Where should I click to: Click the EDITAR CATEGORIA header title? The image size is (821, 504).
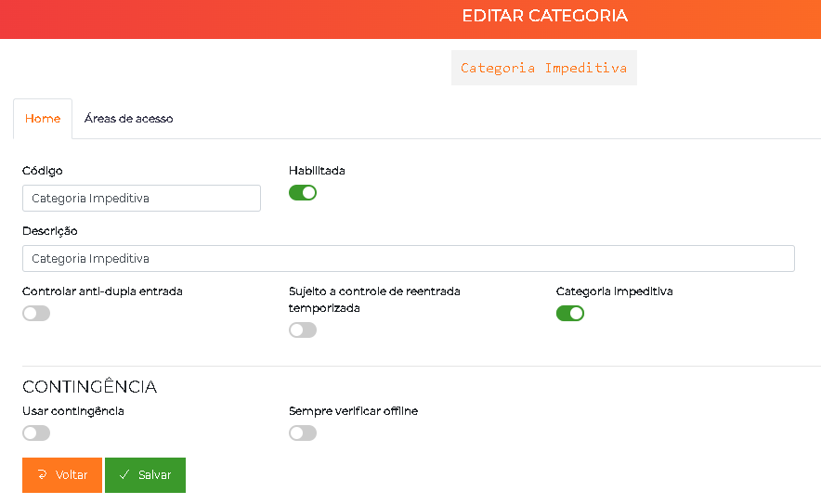pyautogui.click(x=544, y=16)
